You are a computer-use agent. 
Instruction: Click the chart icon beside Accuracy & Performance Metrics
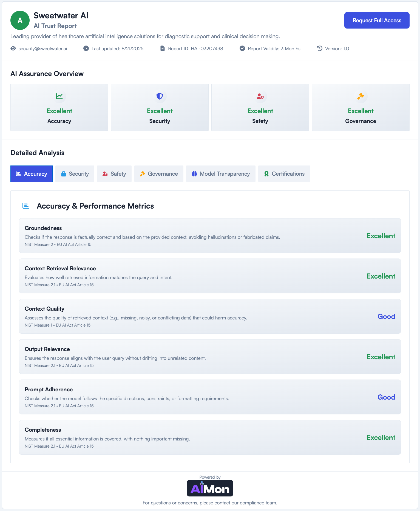(x=26, y=206)
